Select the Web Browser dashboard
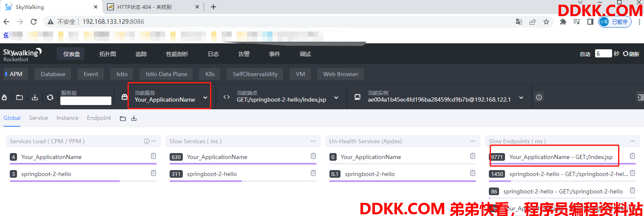 point(340,74)
